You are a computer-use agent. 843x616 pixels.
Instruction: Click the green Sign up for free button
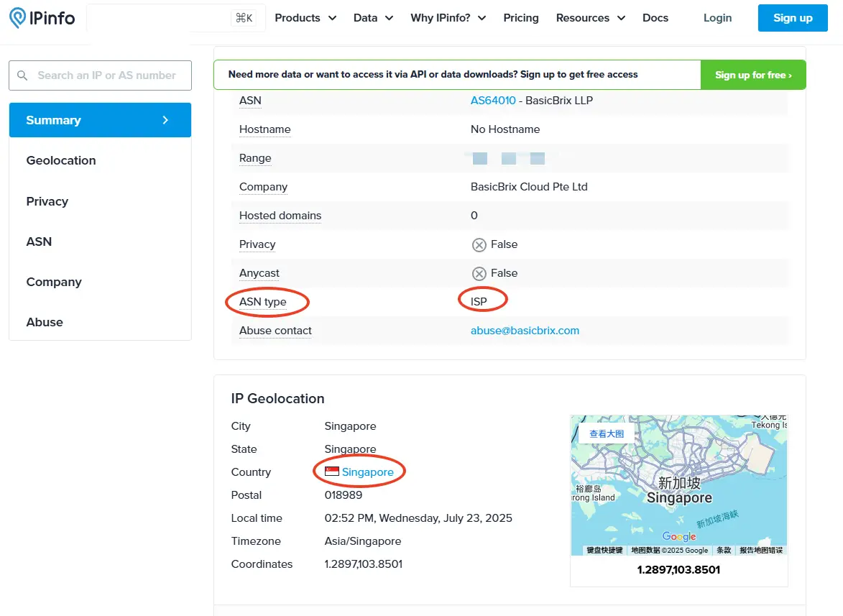tap(752, 75)
